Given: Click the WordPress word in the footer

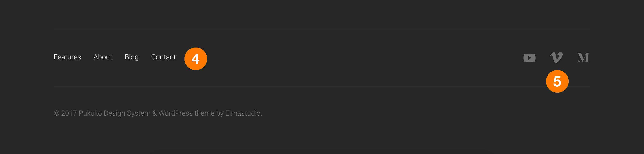Looking at the screenshot, I should pos(176,113).
